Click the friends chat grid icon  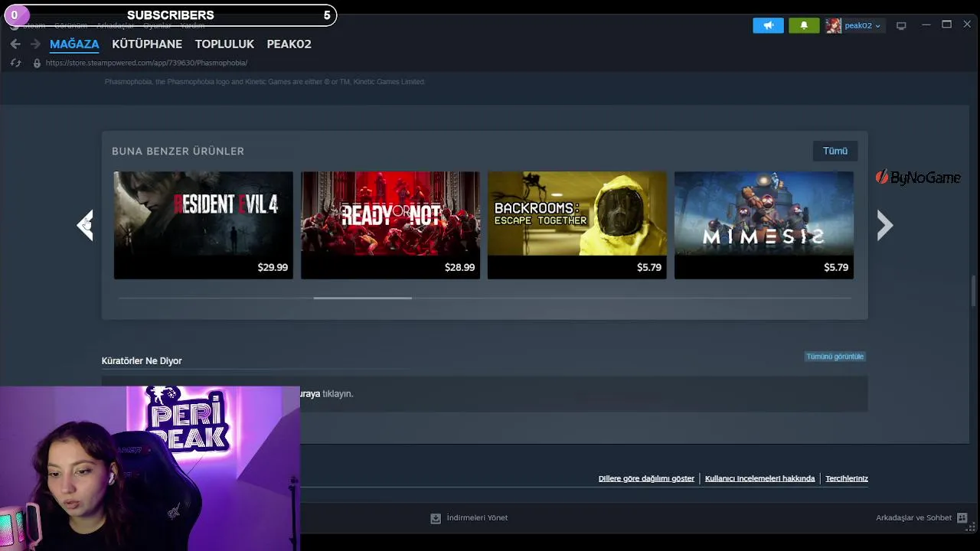click(x=962, y=518)
